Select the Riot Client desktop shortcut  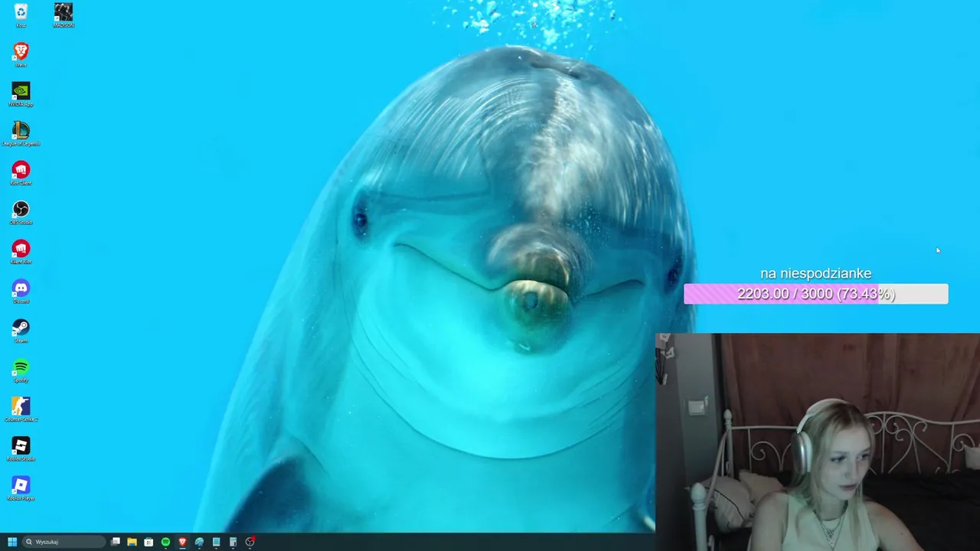pos(21,173)
